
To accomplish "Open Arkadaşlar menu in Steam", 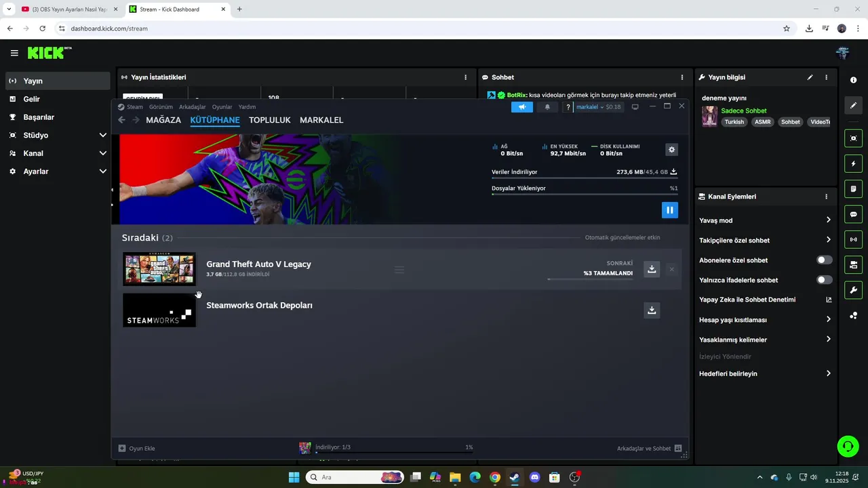I will click(x=193, y=107).
